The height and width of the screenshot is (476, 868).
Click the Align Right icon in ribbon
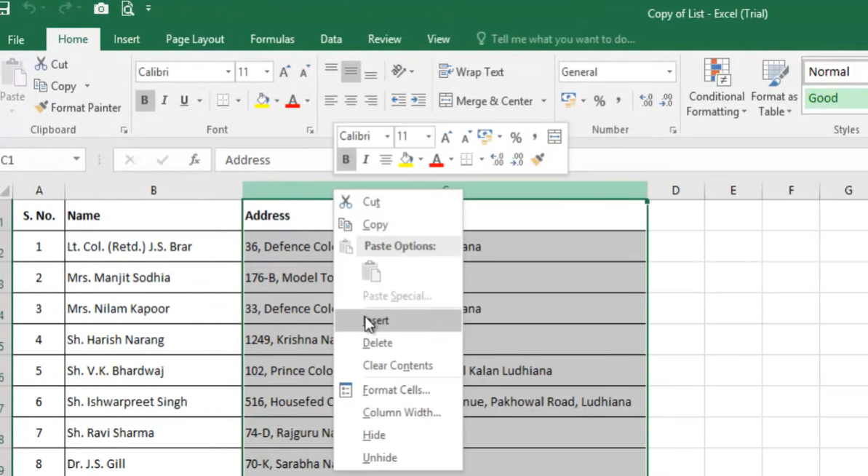pos(371,100)
